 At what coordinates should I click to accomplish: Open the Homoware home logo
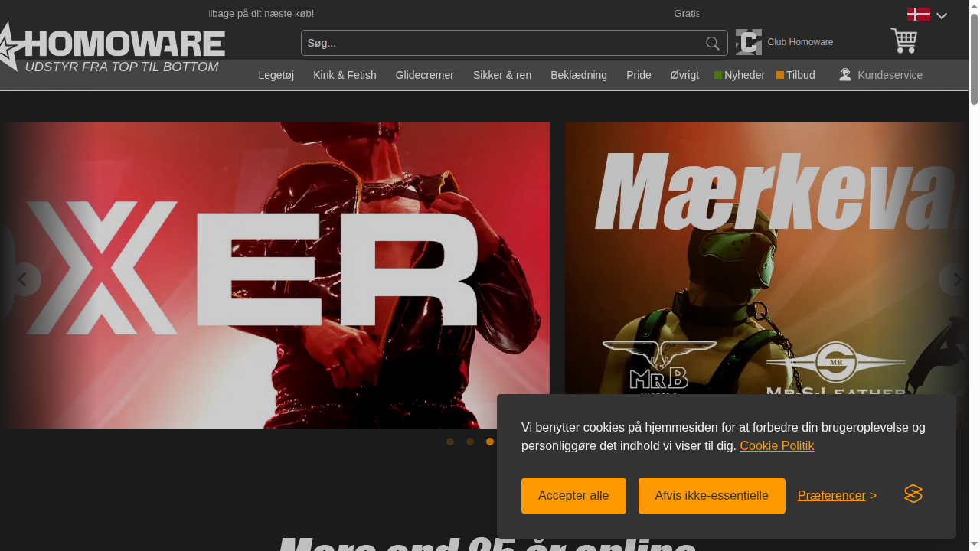coord(113,47)
